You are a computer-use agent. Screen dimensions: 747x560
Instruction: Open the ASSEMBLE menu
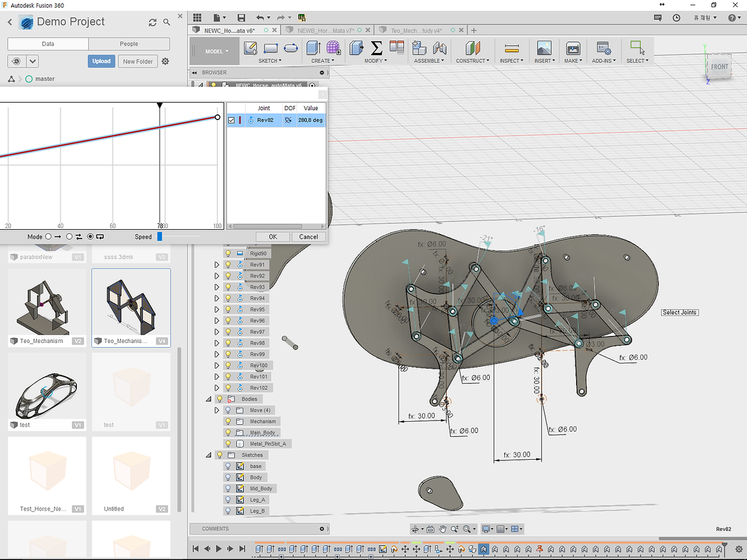click(x=429, y=61)
